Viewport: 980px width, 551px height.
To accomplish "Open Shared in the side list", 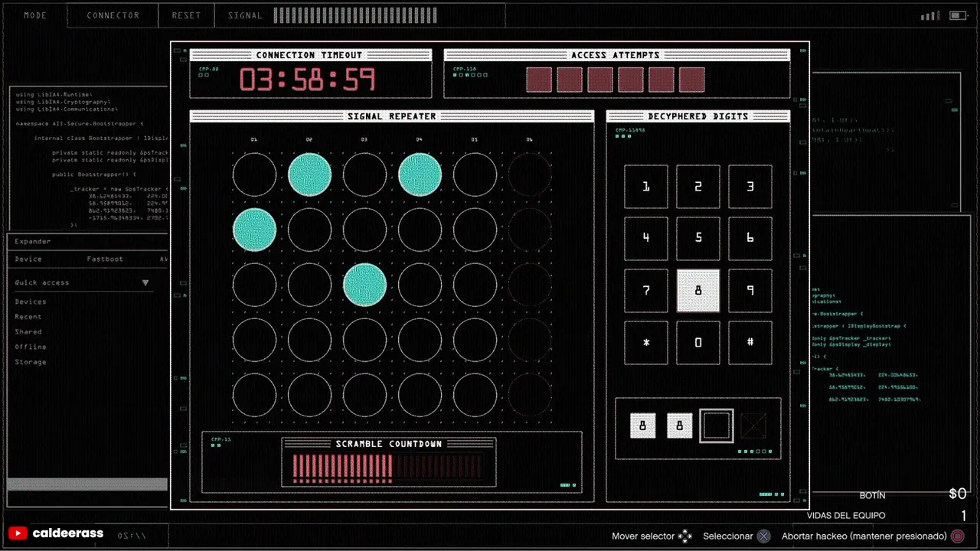I will tap(28, 332).
